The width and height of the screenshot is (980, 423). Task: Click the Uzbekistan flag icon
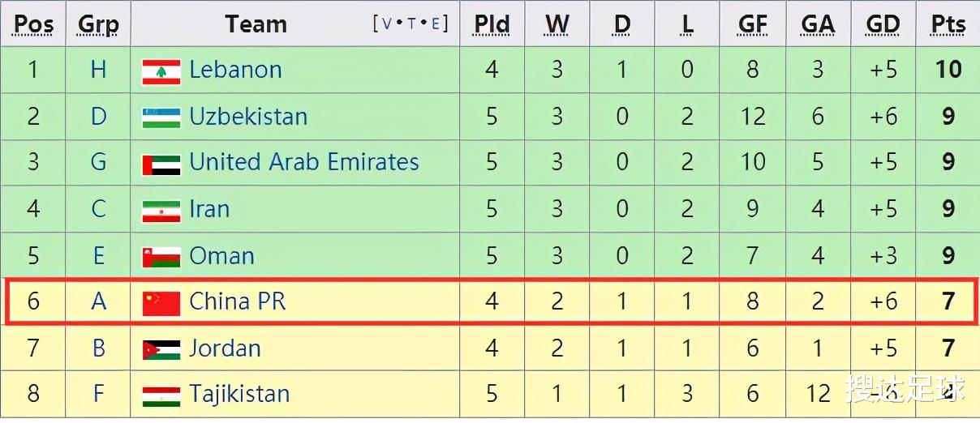point(161,117)
